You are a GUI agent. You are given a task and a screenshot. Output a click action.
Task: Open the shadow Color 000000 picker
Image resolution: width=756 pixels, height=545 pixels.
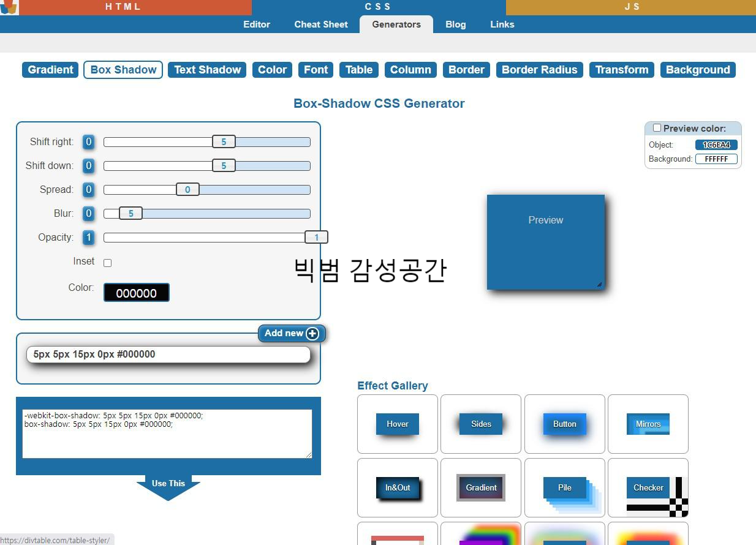(x=137, y=293)
